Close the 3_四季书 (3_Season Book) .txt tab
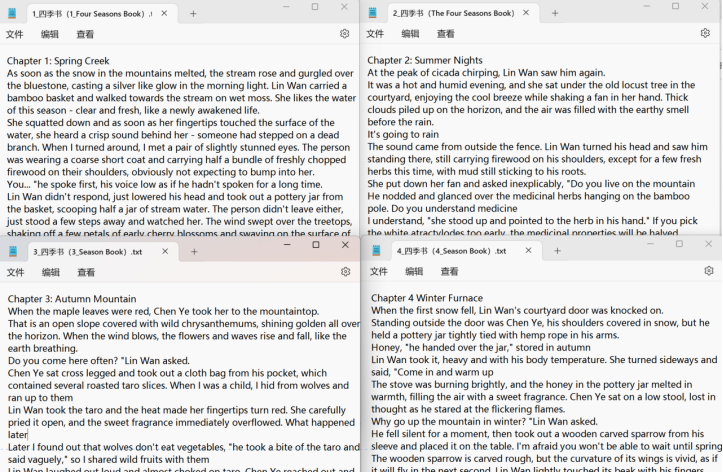The width and height of the screenshot is (723, 472). [165, 251]
